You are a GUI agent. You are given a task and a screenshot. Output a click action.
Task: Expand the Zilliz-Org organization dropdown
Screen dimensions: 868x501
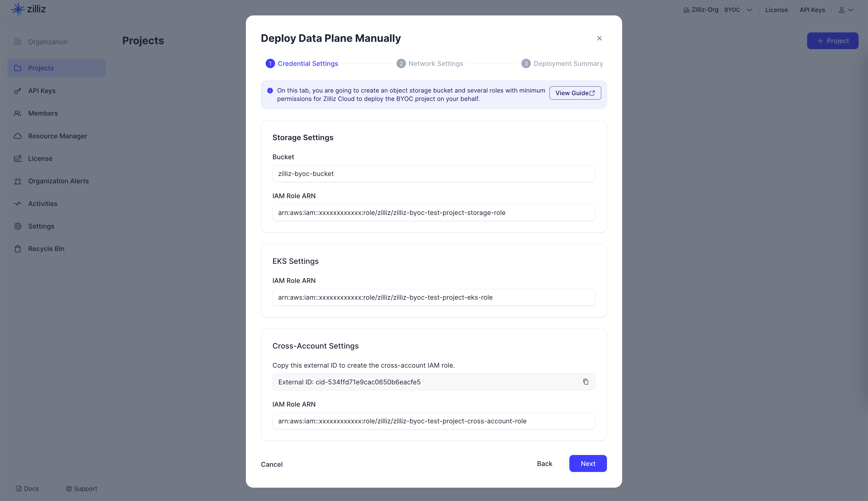[749, 10]
